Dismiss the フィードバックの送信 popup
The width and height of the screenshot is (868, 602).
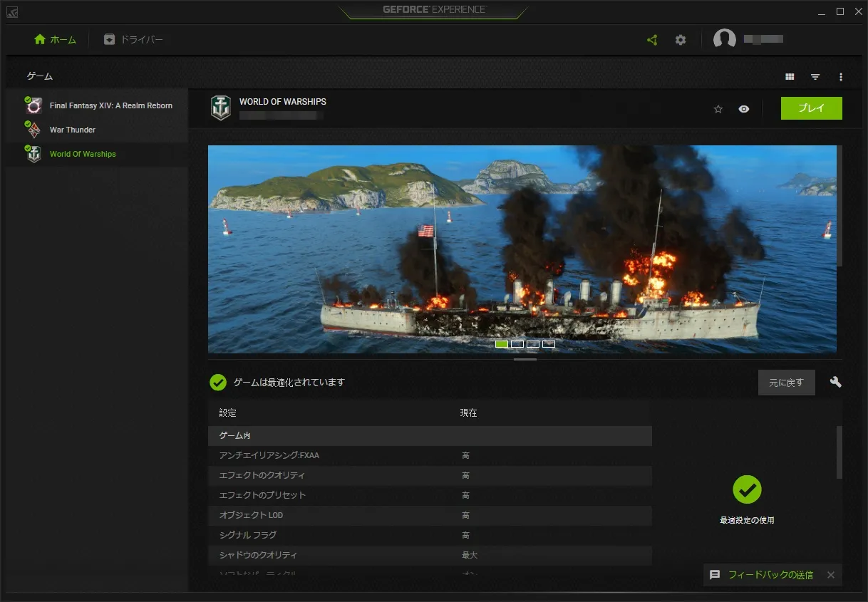click(x=831, y=575)
